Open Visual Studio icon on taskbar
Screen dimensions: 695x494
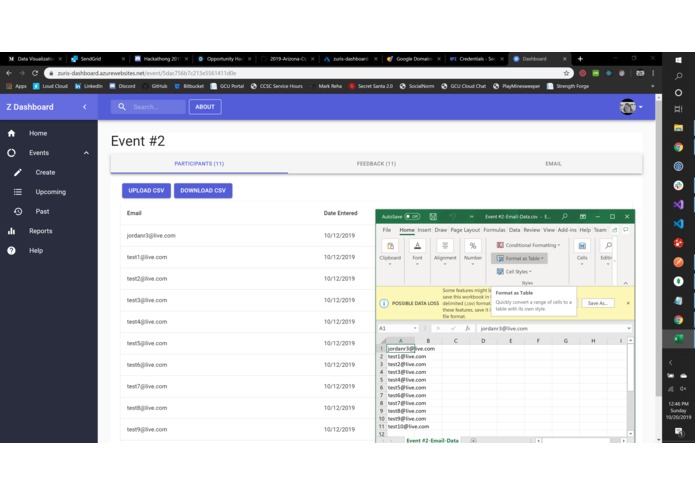678,205
